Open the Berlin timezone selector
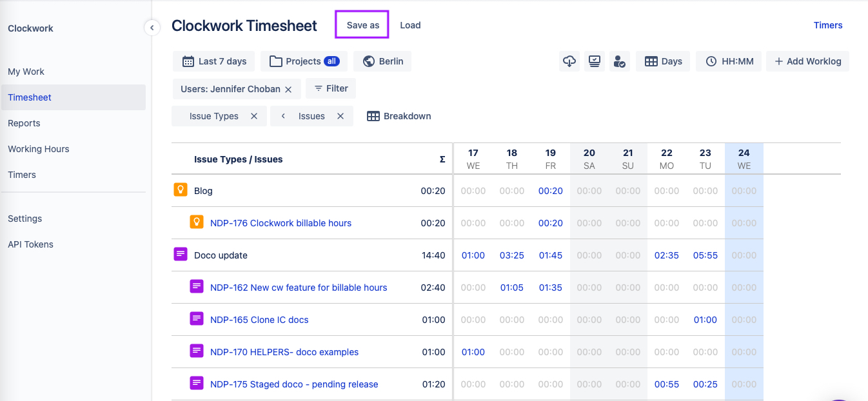868x401 pixels. (x=382, y=61)
